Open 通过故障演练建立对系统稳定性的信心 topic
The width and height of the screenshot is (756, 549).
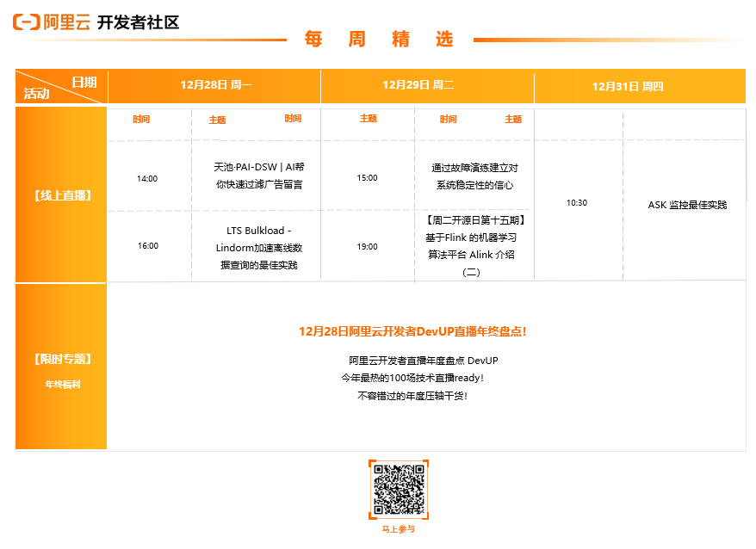coord(474,176)
